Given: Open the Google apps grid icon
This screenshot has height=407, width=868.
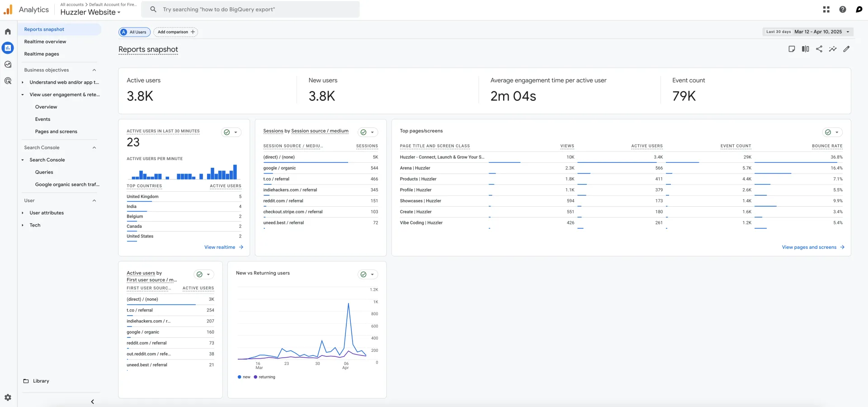Looking at the screenshot, I should 826,9.
